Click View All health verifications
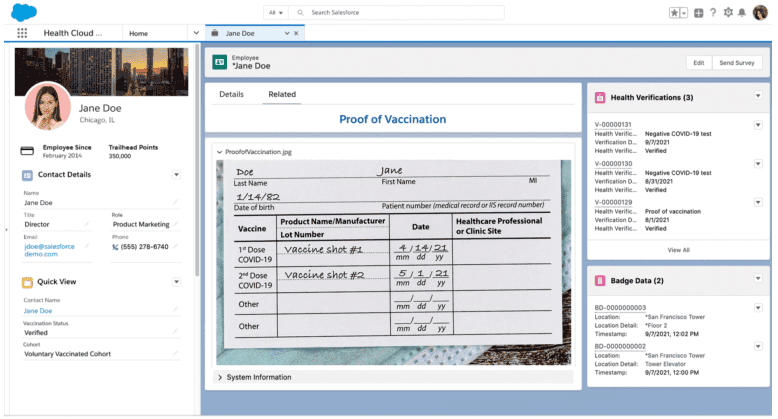The image size is (778, 419). tap(678, 250)
